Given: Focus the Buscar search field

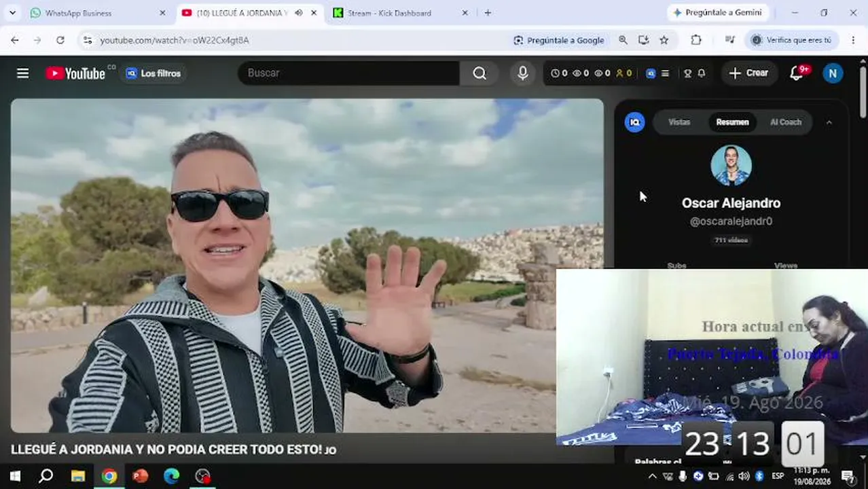Looking at the screenshot, I should (x=348, y=73).
